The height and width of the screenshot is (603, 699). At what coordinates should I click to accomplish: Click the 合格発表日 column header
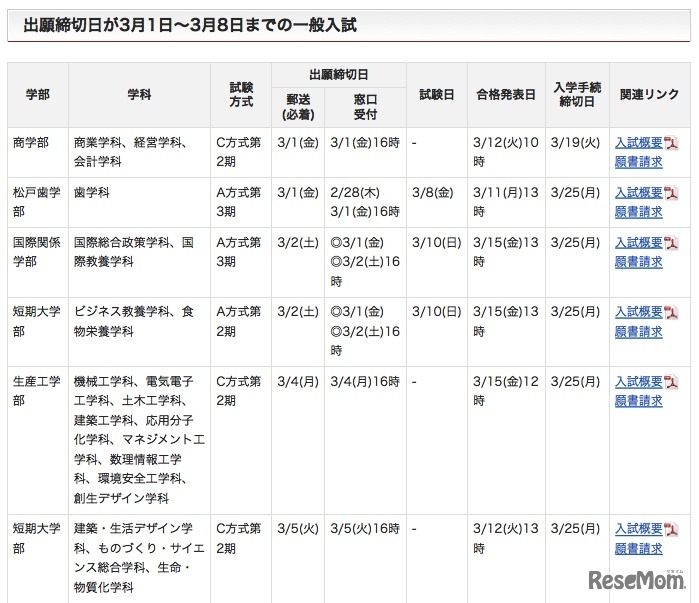coord(506,94)
